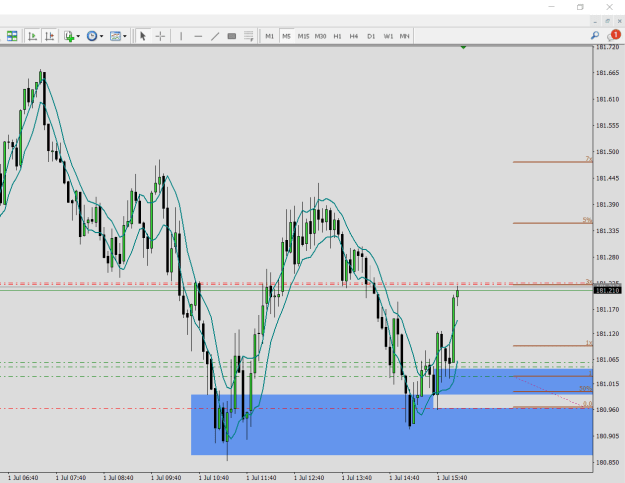Click the green chart shift triangle marker
625x483 pixels.
click(x=463, y=47)
